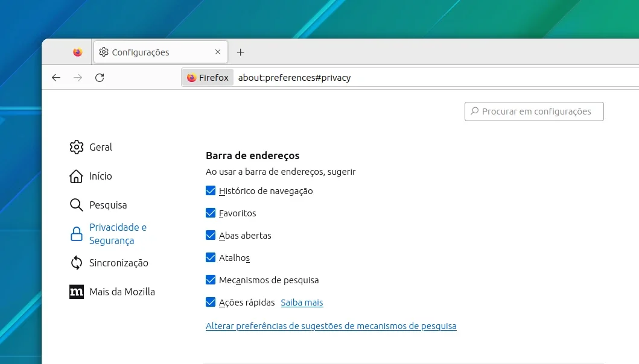Click the Início house icon
The width and height of the screenshot is (639, 364).
(76, 177)
